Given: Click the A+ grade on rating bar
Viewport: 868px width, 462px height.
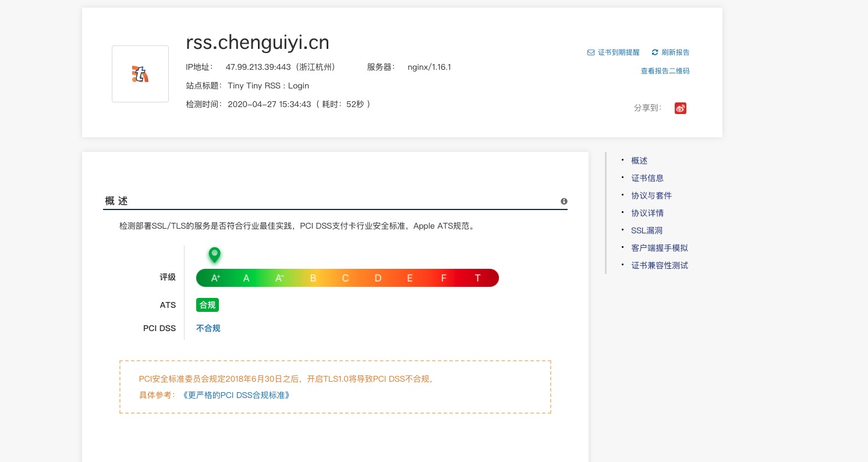Looking at the screenshot, I should pos(215,278).
